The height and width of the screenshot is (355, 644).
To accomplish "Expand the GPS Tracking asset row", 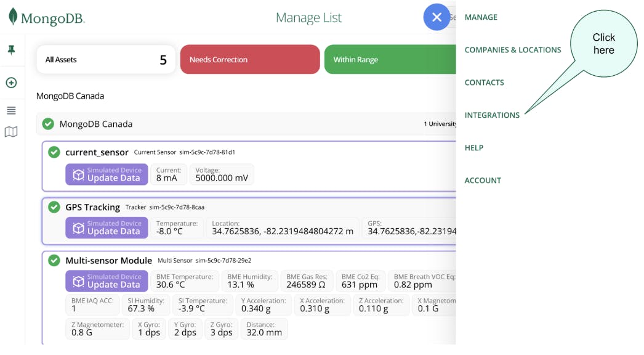I will click(92, 207).
